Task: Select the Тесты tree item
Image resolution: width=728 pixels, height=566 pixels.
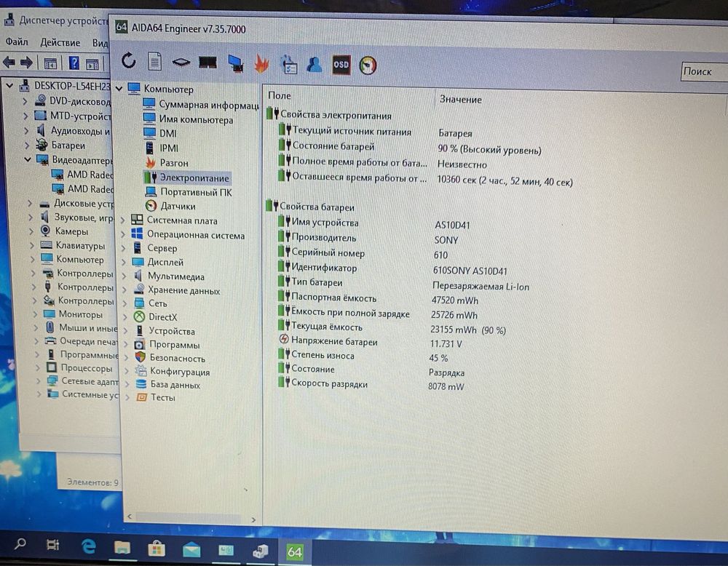Action: pyautogui.click(x=162, y=398)
